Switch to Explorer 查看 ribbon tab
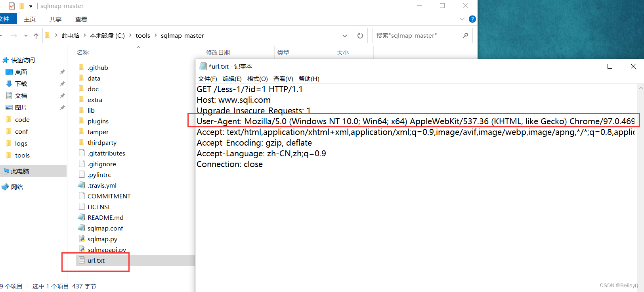Screen dimensions: 644x292 point(81,19)
